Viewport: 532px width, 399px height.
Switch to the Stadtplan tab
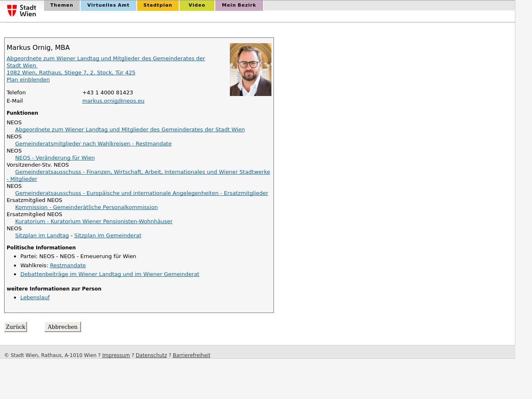click(x=158, y=5)
